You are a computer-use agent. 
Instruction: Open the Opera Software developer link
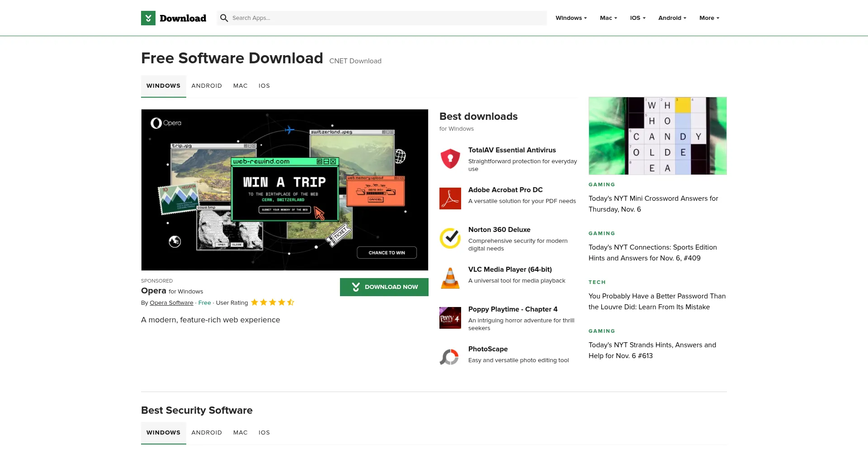coord(171,303)
